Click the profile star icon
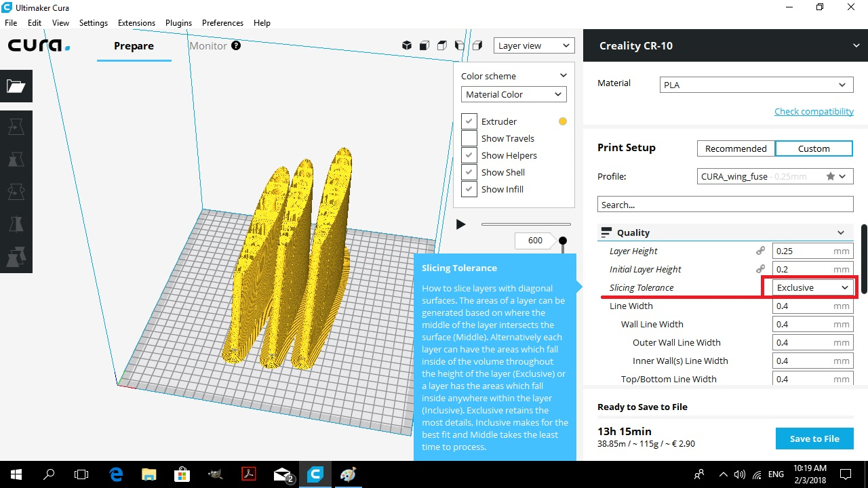Viewport: 868px width, 488px height. (x=831, y=176)
